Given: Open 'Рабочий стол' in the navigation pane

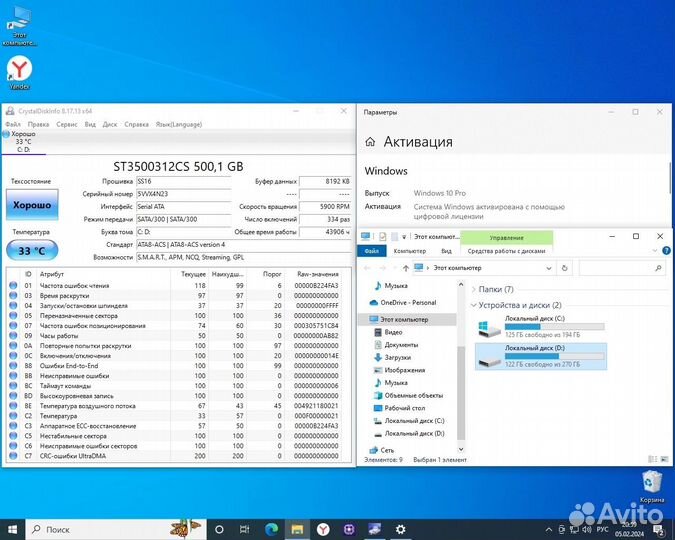Looking at the screenshot, I should click(x=404, y=408).
